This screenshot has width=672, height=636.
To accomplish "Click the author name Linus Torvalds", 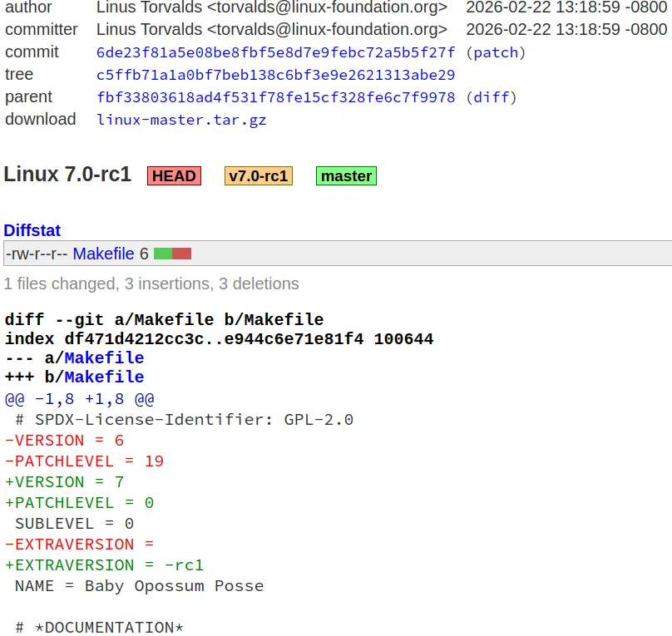I will point(149,7).
